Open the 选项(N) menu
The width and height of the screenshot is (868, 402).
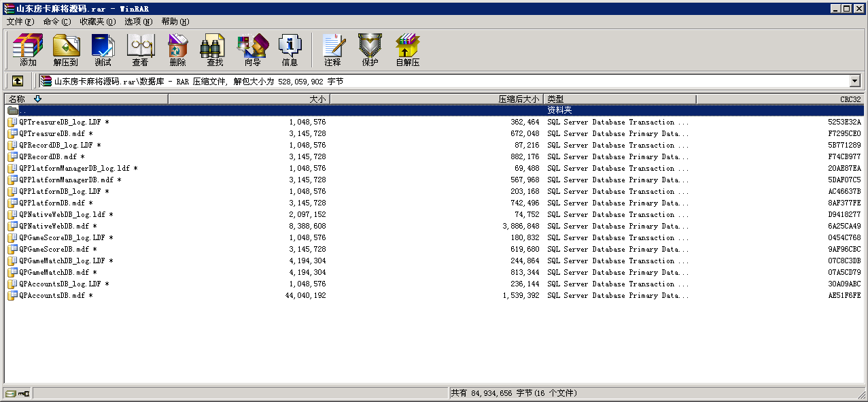(138, 22)
